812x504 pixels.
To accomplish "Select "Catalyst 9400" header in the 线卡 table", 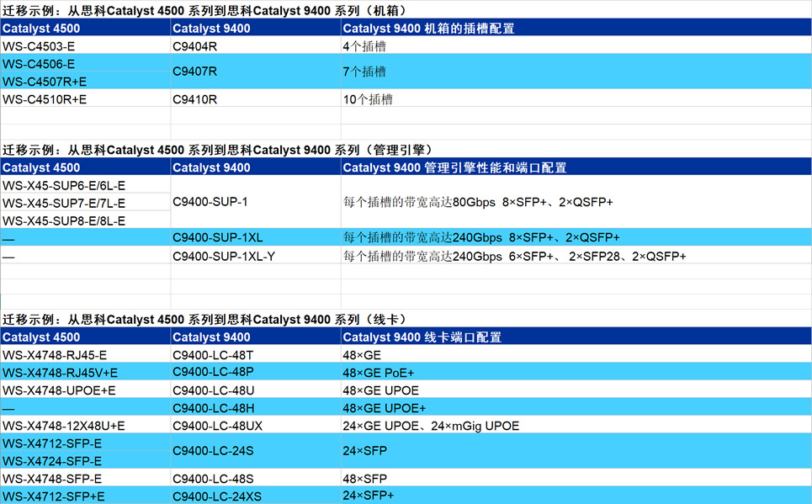I will (x=256, y=337).
